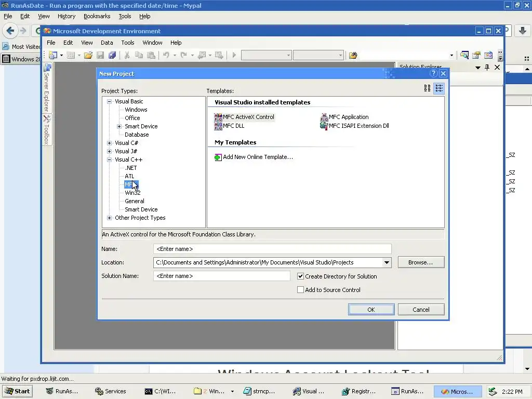The height and width of the screenshot is (399, 532).
Task: Click the browser downloads arrow icon
Action: 523,31
